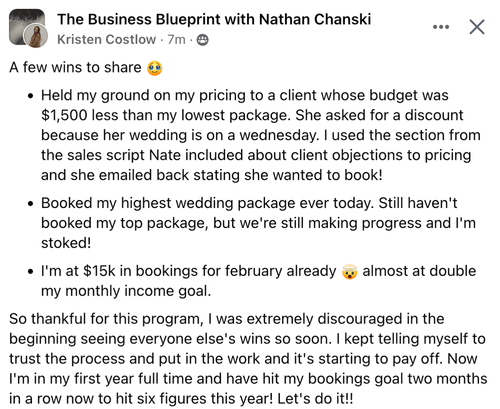Click the bullet dot before 'Booked my highest'

coord(31,204)
